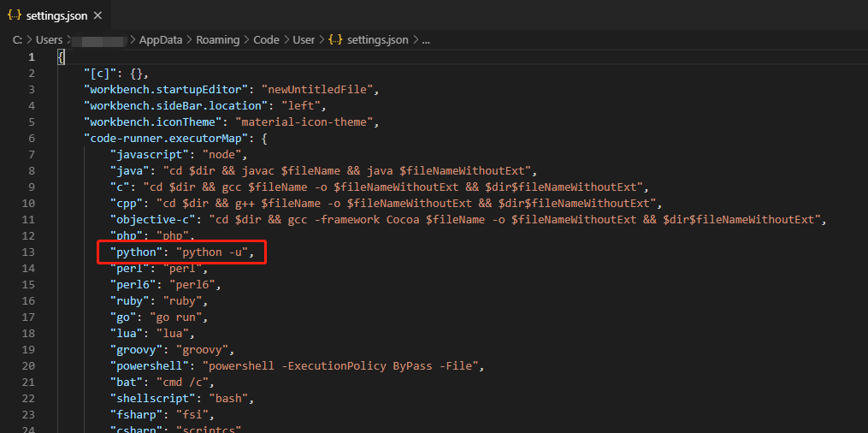Click the Cocoa framework command value

coord(515,219)
